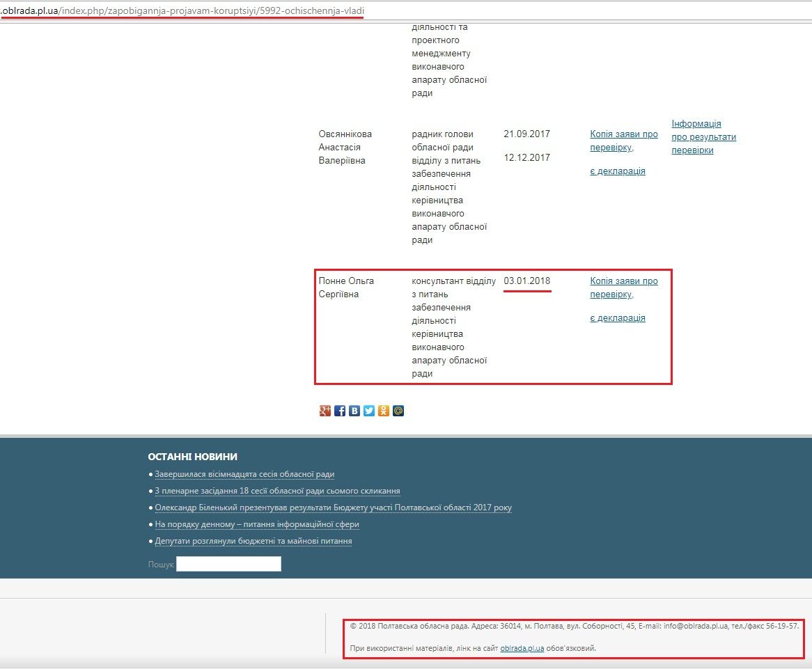The height and width of the screenshot is (669, 812).
Task: Click the info@oblrada.pl.ua email in footer
Action: (694, 626)
